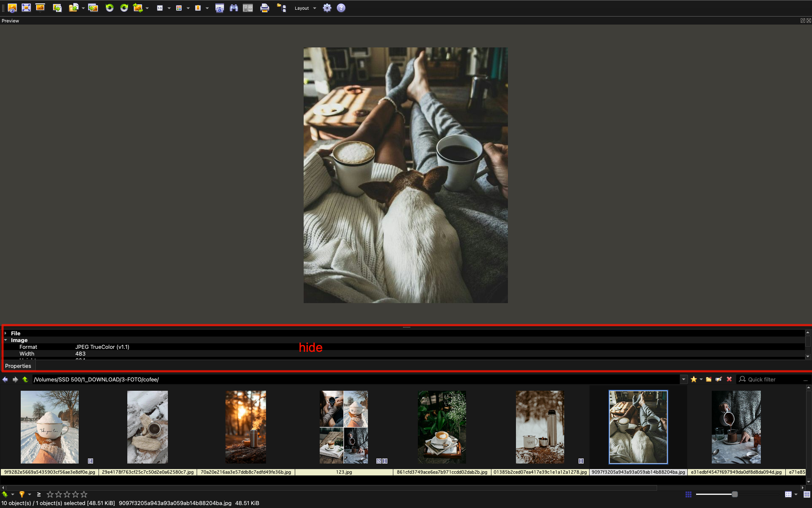Go to parent folder with the up arrow icon
Image resolution: width=812 pixels, height=508 pixels.
[25, 379]
